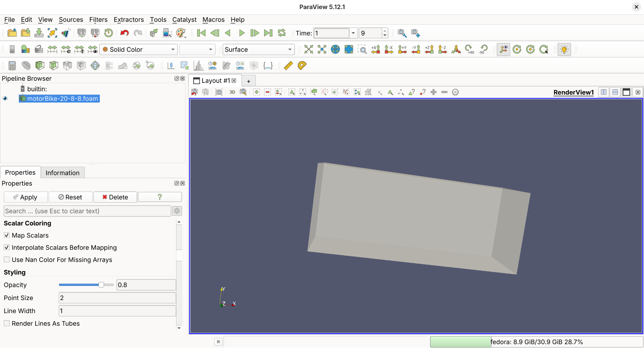Rotate view 90 degrees counterclockwise
This screenshot has width=644, height=348.
[x=483, y=49]
